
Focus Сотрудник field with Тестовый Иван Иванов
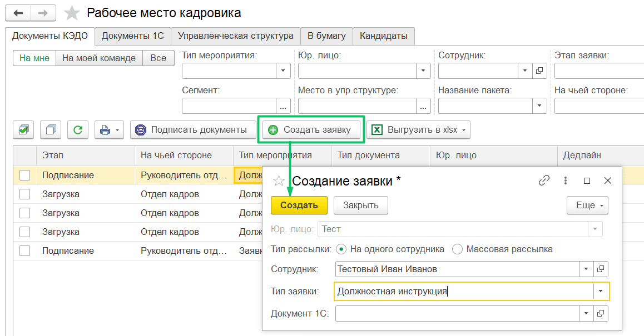[x=457, y=269]
